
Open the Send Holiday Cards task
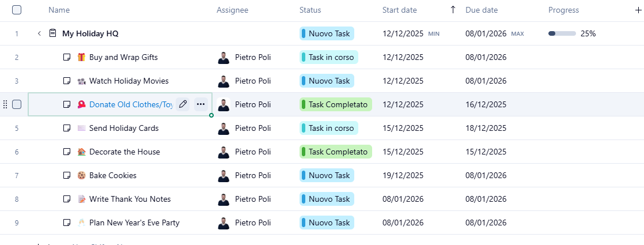pos(124,128)
